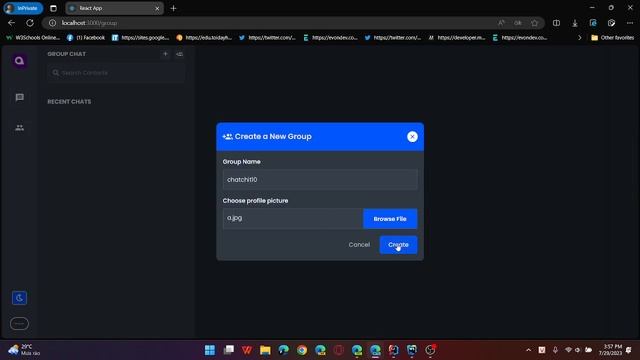The height and width of the screenshot is (360, 640).
Task: Click Browse File for profile picture
Action: tap(390, 219)
